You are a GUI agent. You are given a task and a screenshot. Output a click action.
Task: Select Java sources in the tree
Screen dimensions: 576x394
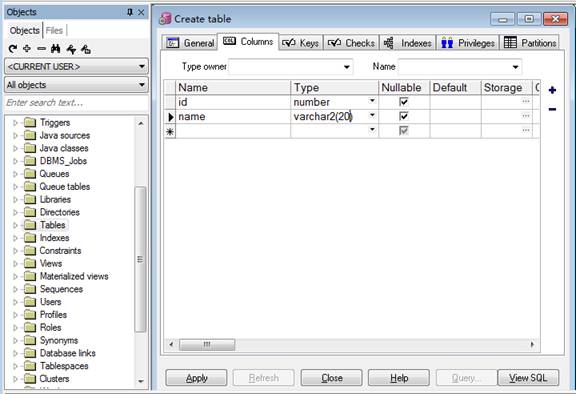coord(65,135)
